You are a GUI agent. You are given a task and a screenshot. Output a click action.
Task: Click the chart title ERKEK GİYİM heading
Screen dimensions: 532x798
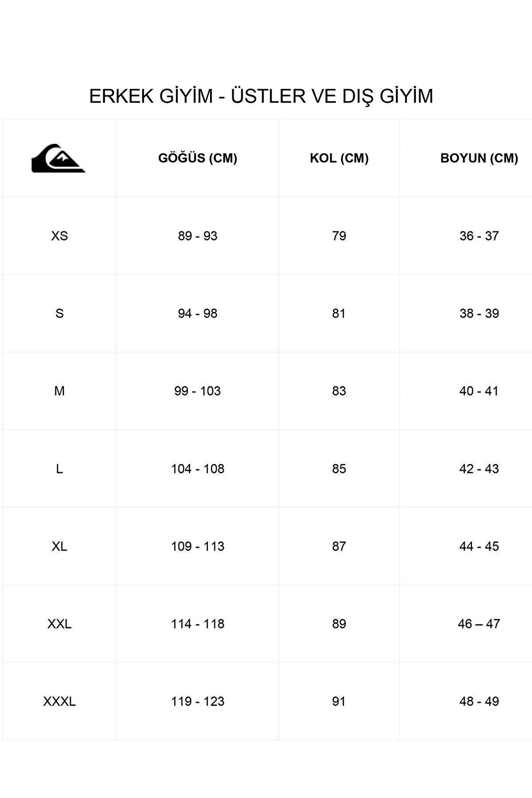tap(261, 96)
